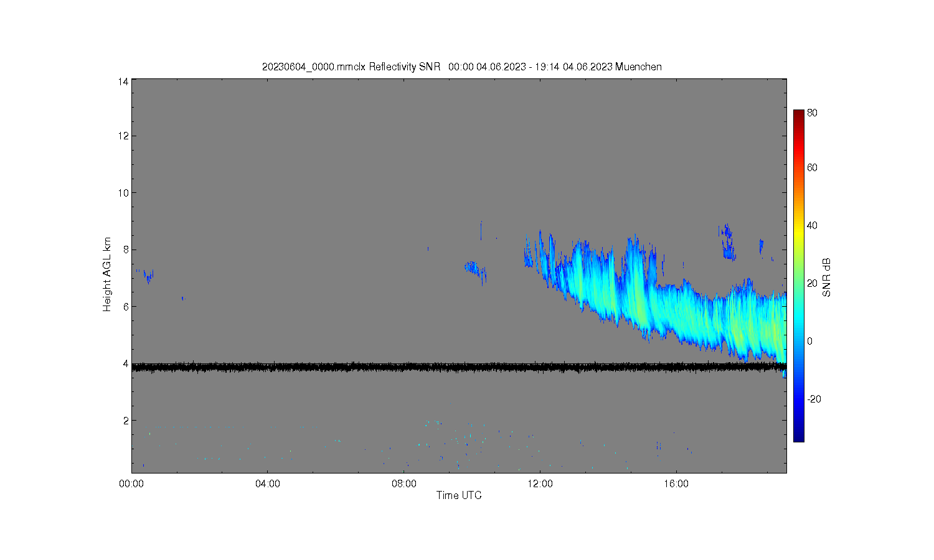Click the SNR color scale bar
Screen dimensions: 934x560
(798, 276)
